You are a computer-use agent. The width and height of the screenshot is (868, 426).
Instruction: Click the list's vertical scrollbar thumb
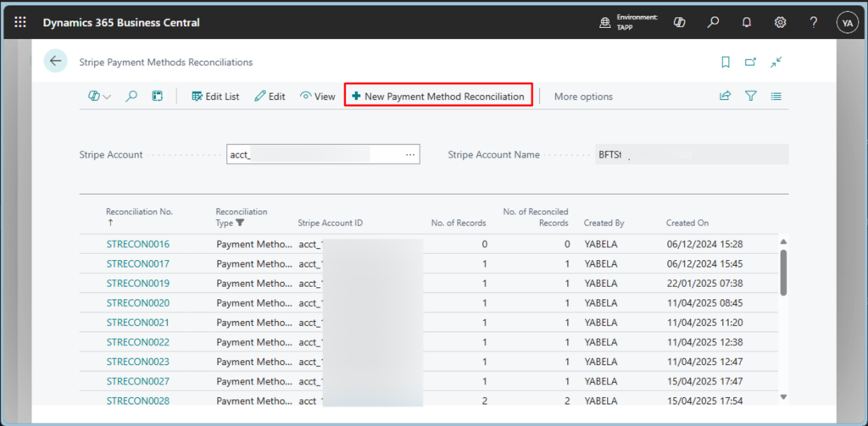click(782, 272)
